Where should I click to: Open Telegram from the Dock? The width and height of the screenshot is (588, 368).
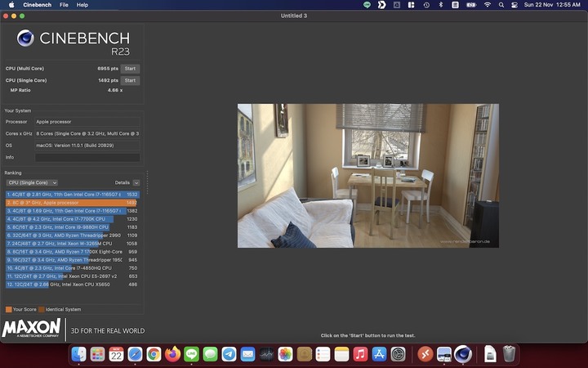click(229, 354)
